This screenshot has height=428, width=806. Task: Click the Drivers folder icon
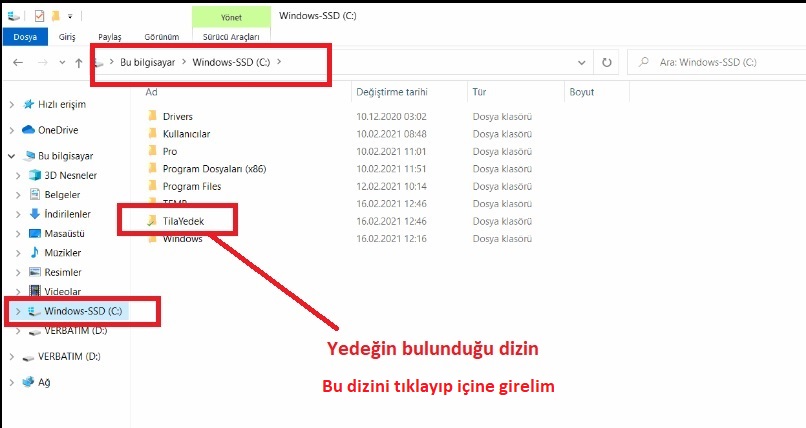(152, 117)
